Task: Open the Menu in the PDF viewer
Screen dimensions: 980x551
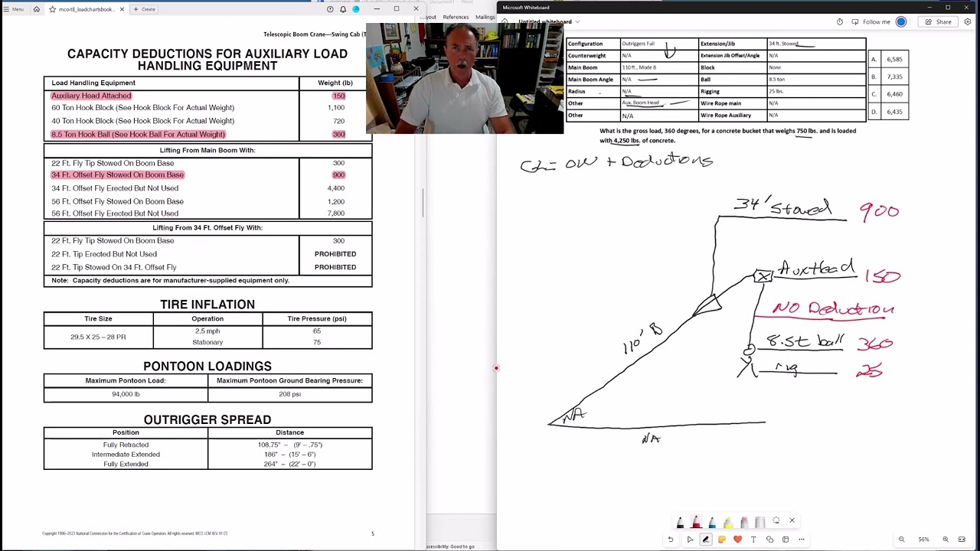Action: 13,9
